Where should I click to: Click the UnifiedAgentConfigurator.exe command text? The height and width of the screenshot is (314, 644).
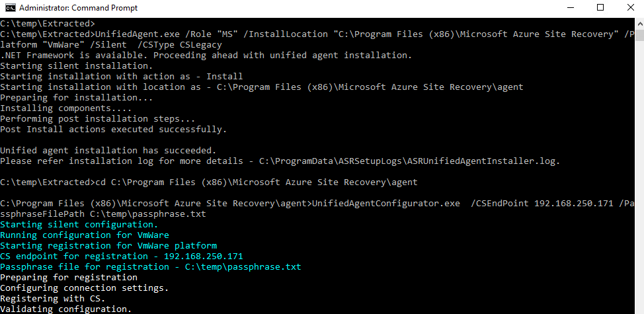coord(386,203)
